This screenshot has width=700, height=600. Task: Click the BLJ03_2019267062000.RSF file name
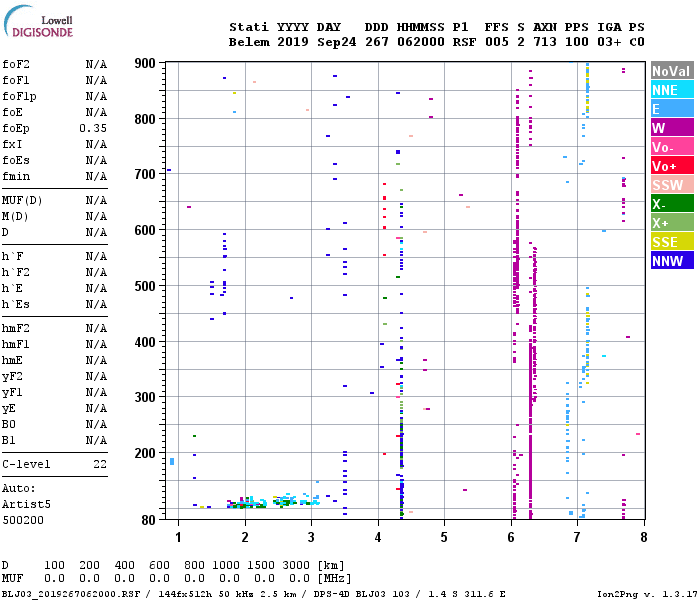click(71, 594)
